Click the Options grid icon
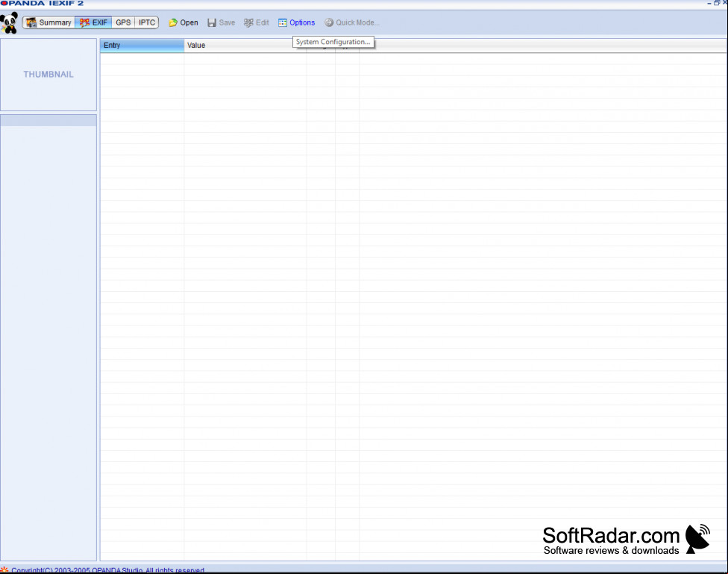 [x=282, y=23]
